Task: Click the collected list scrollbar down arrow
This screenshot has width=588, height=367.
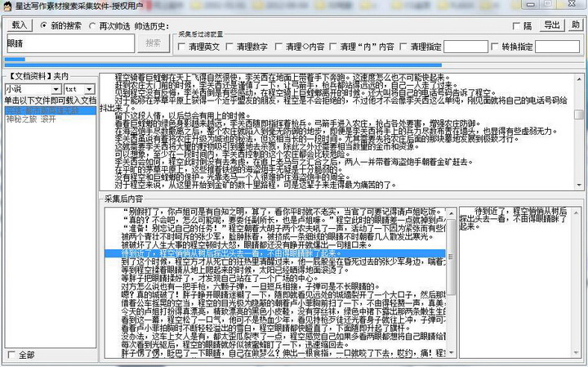Action: pyautogui.click(x=451, y=353)
